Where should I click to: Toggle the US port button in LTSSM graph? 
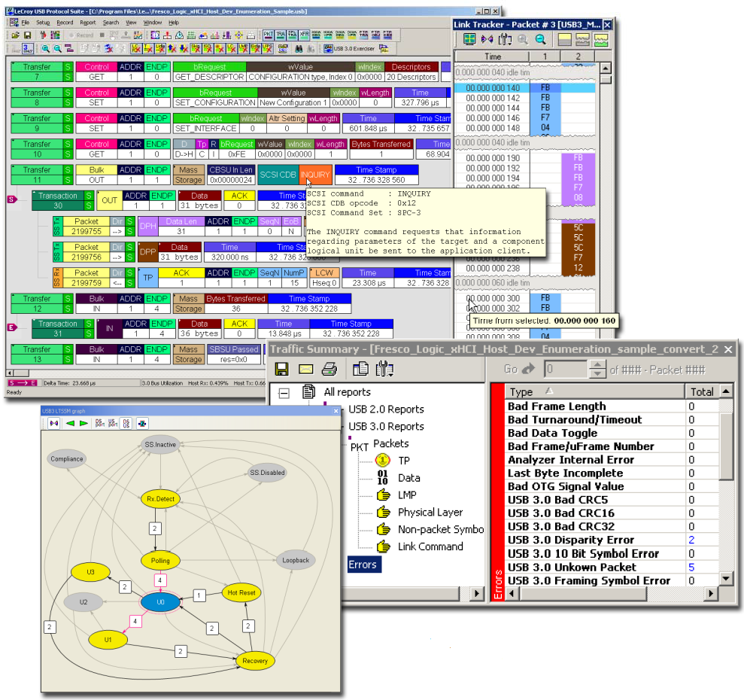[112, 422]
